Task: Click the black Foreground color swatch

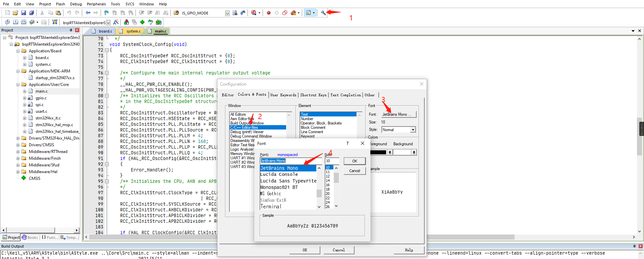Action: tap(378, 152)
